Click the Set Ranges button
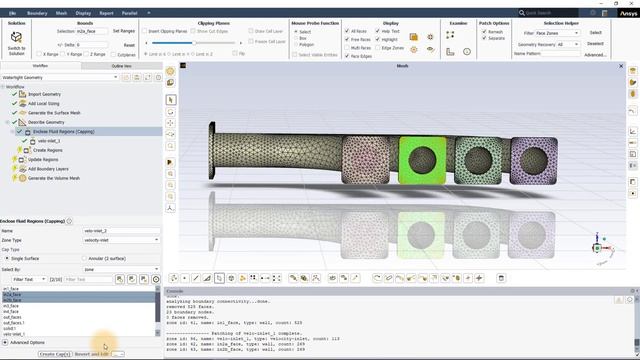Screen dimensions: 640x360 (124, 31)
